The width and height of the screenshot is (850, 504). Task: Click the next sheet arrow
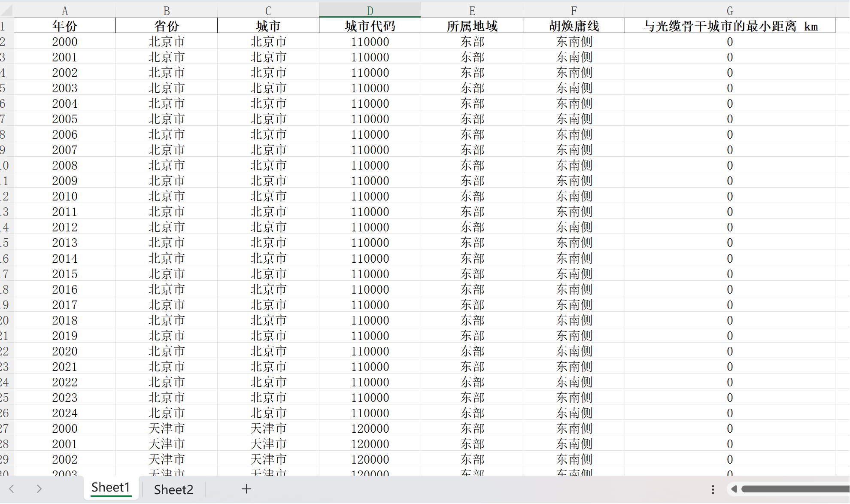39,489
